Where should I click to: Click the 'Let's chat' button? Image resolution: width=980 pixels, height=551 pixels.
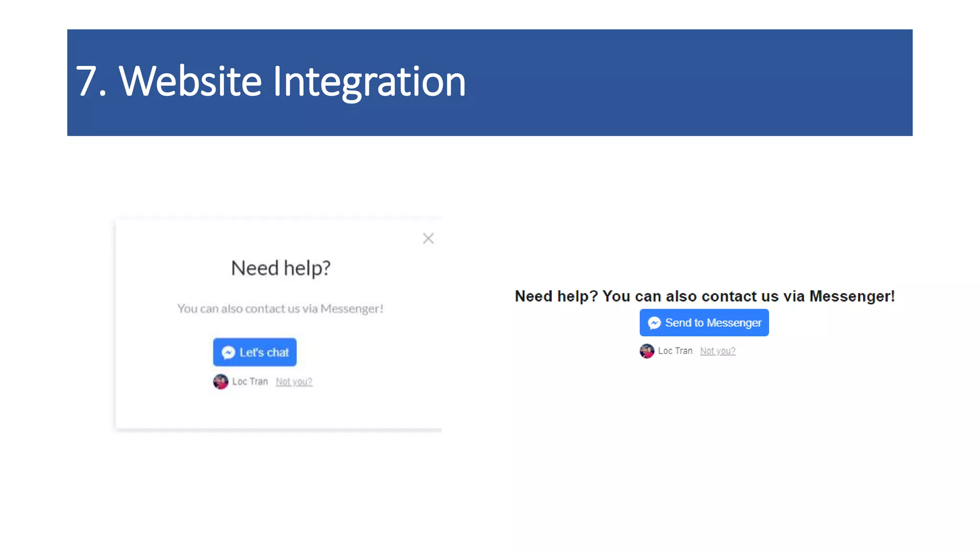click(x=255, y=353)
